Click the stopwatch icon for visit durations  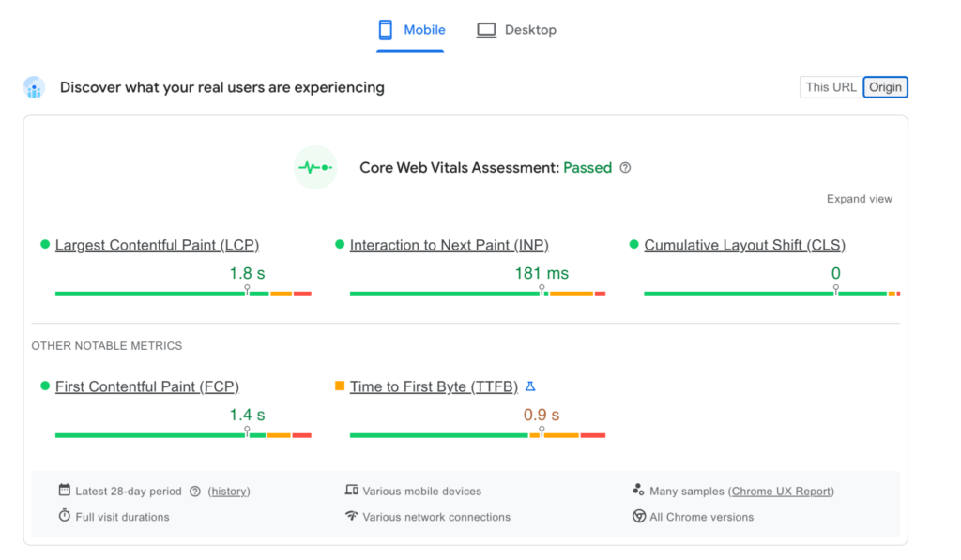[65, 515]
